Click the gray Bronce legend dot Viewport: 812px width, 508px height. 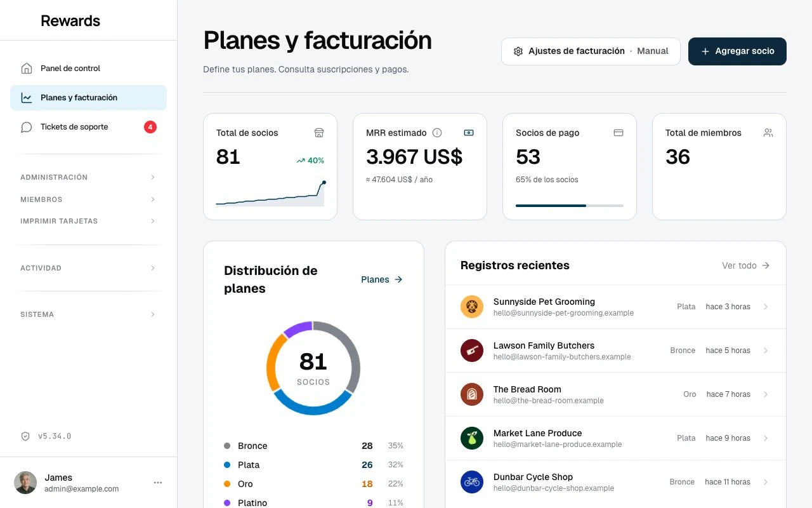click(227, 446)
